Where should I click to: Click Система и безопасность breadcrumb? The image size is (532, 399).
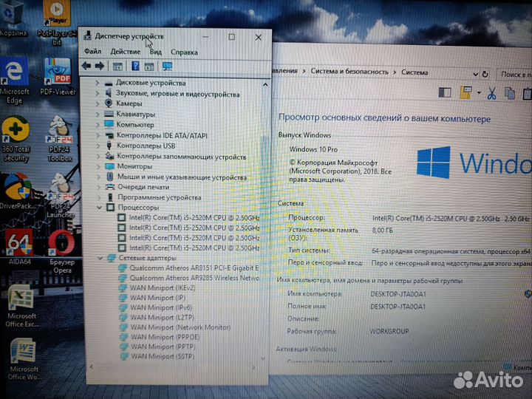[x=349, y=72]
